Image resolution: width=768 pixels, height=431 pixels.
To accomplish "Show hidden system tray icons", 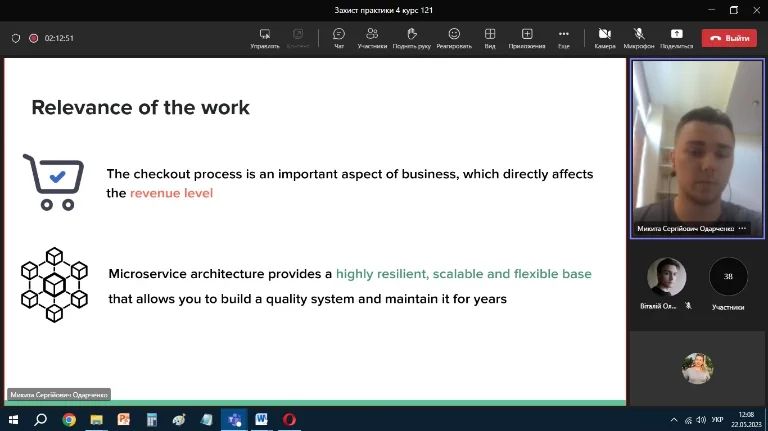I will click(673, 420).
